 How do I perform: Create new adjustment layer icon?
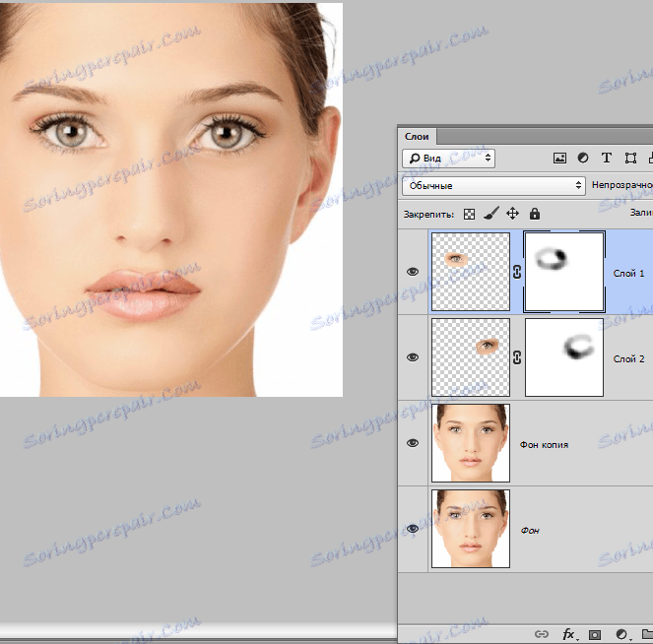click(621, 634)
